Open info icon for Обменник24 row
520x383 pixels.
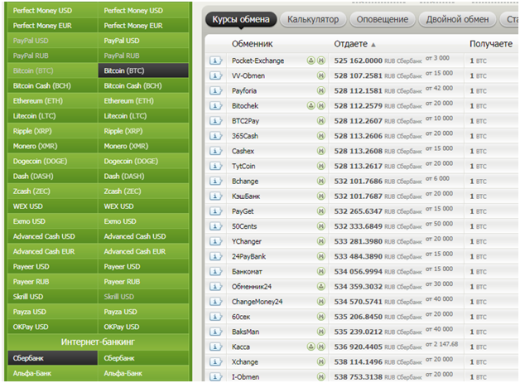215,287
